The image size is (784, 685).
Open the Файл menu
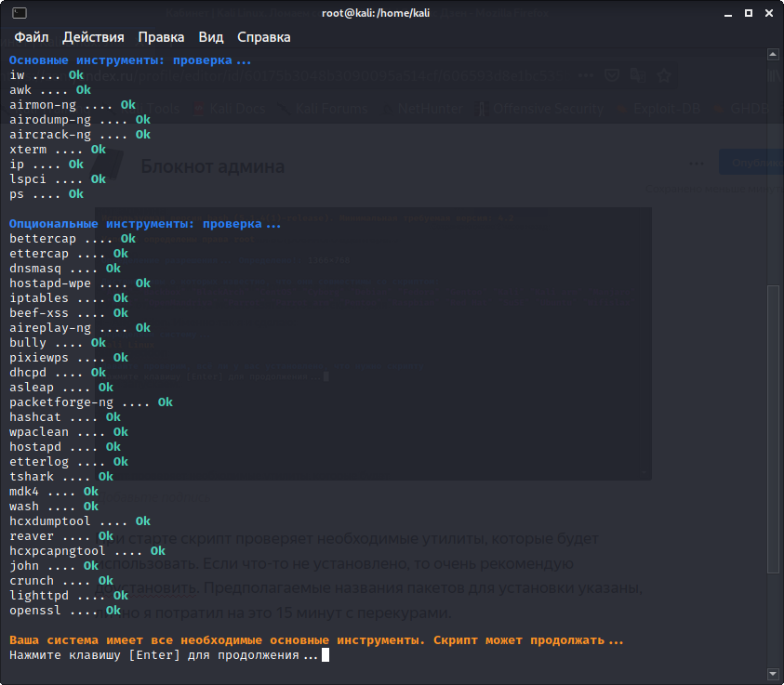pyautogui.click(x=32, y=37)
